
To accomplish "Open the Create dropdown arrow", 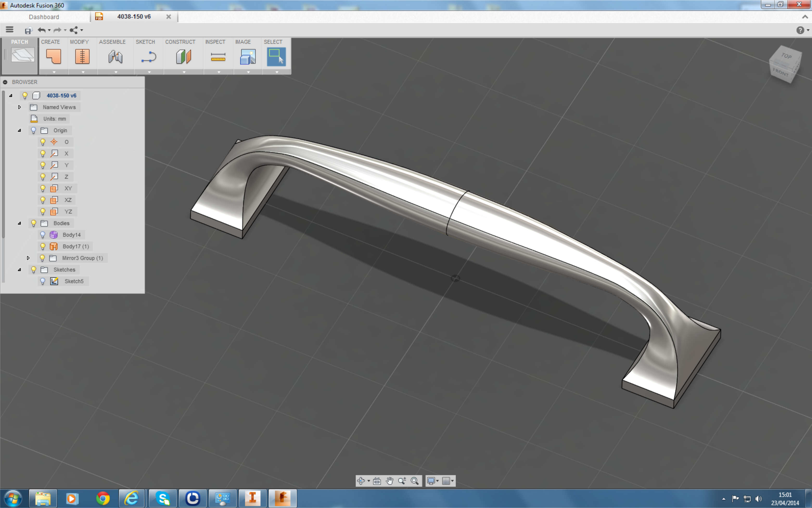I will (x=54, y=72).
